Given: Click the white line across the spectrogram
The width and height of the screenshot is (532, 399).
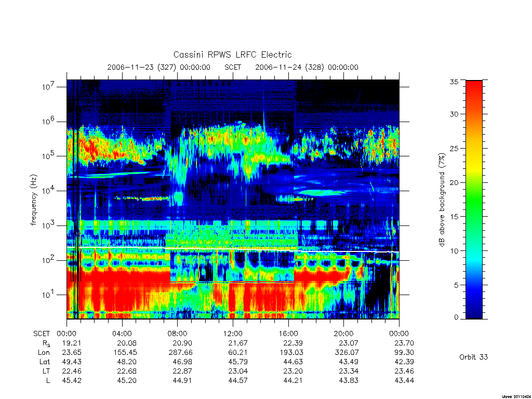Looking at the screenshot, I should [233, 250].
